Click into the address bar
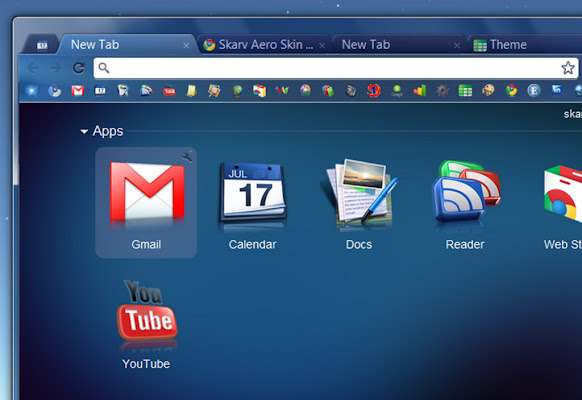The image size is (582, 400). (336, 68)
